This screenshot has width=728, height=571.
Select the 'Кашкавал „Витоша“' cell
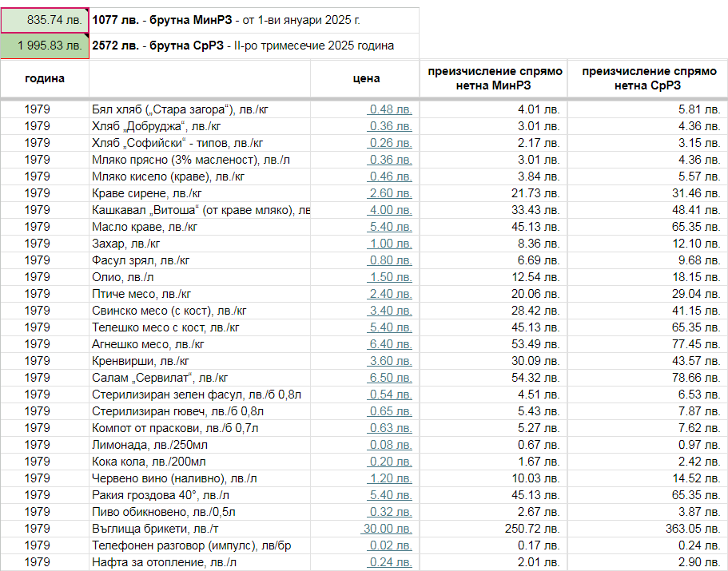click(200, 210)
